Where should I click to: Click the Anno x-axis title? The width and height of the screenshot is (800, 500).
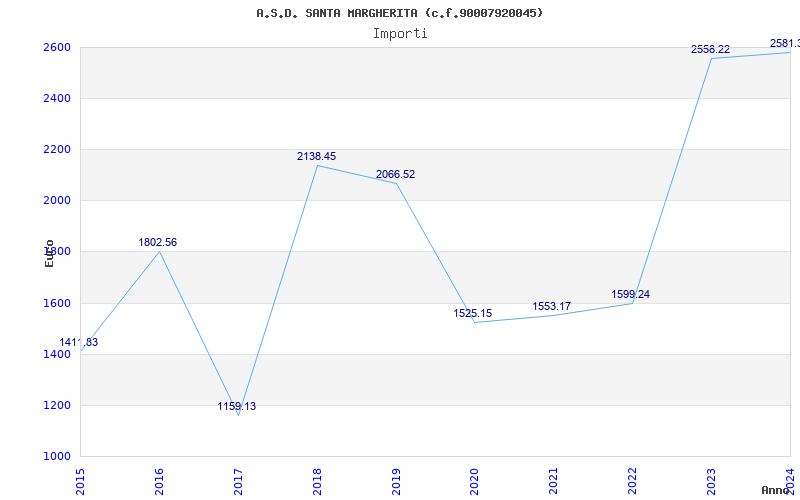pyautogui.click(x=775, y=490)
